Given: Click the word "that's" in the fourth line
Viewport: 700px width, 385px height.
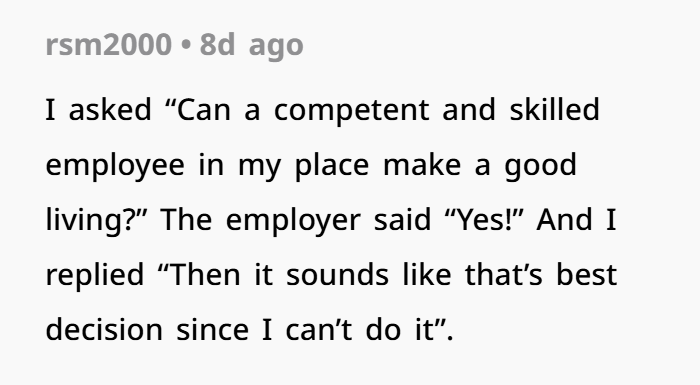Looking at the screenshot, I should [x=504, y=275].
